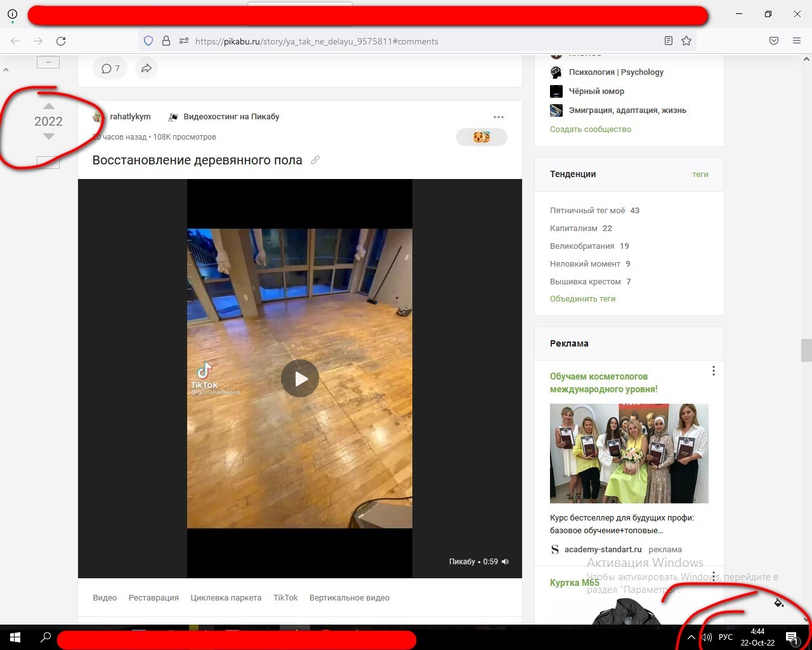This screenshot has height=650, width=812.
Task: Open the three-dots post options menu
Action: (499, 117)
